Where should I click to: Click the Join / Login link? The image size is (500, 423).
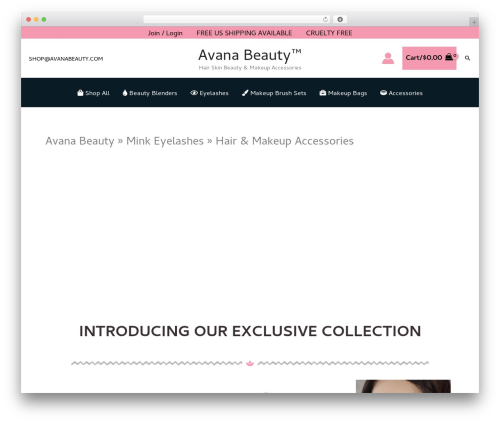click(x=165, y=33)
